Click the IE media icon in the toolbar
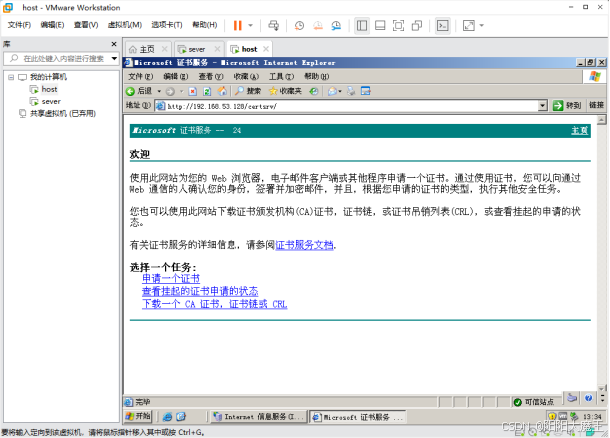The width and height of the screenshot is (610, 438). pyautogui.click(x=314, y=91)
